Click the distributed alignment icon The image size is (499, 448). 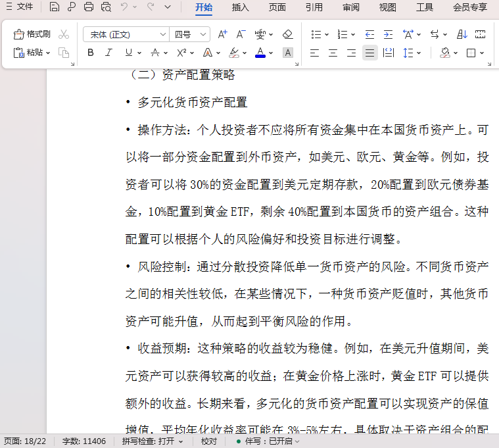[x=389, y=53]
